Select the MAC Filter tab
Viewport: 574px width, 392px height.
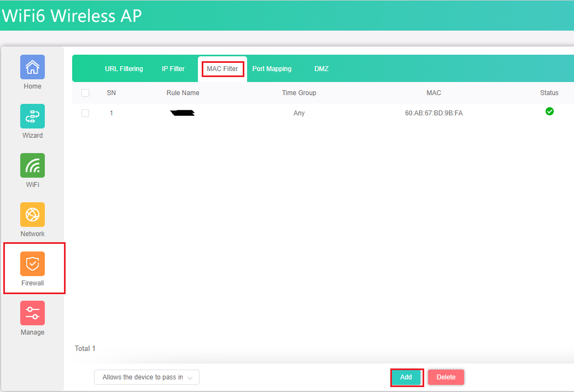(222, 69)
